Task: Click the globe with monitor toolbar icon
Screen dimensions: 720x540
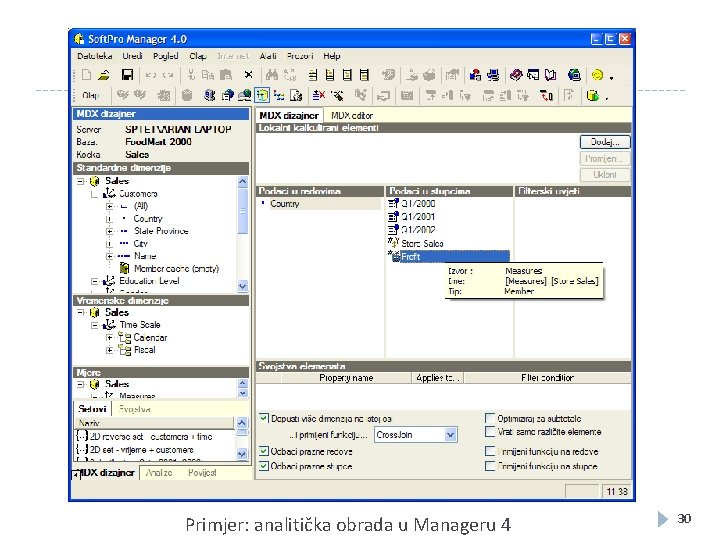Action: click(574, 75)
